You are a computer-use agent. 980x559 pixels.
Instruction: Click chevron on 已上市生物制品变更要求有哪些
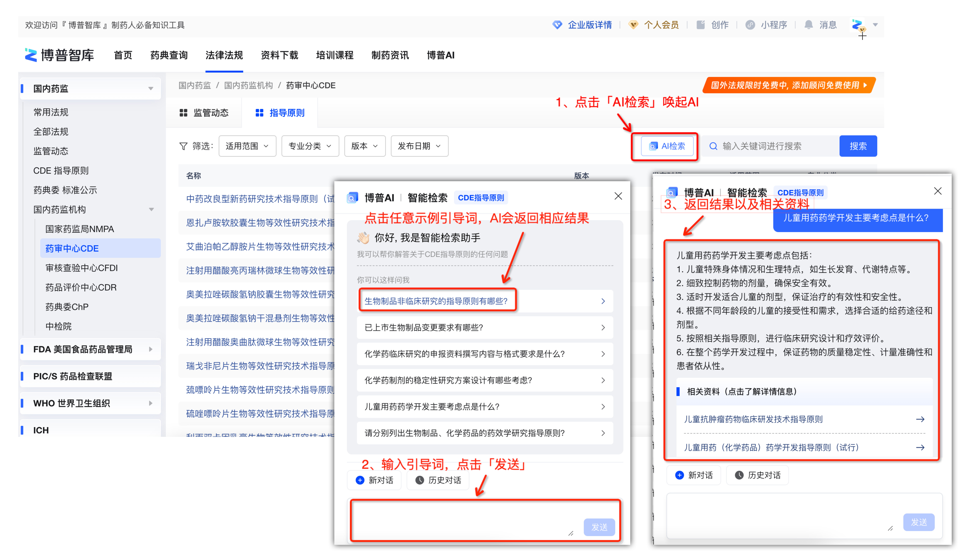[603, 328]
